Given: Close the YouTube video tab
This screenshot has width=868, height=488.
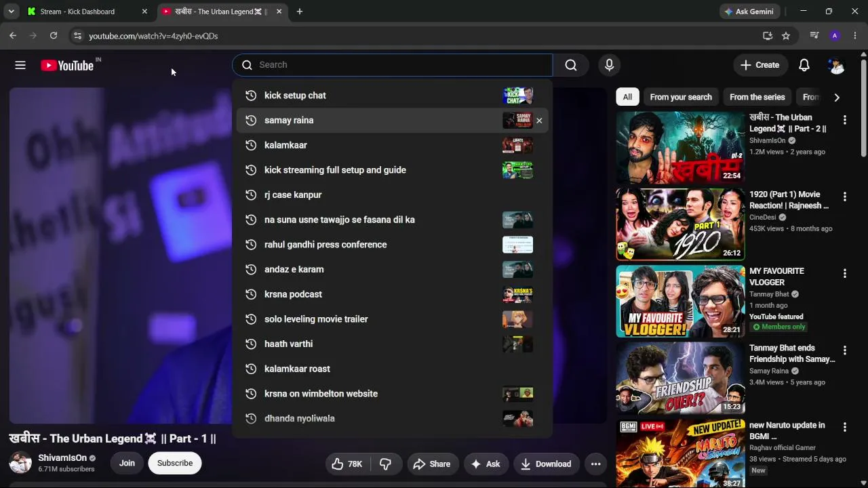Looking at the screenshot, I should click(x=279, y=12).
